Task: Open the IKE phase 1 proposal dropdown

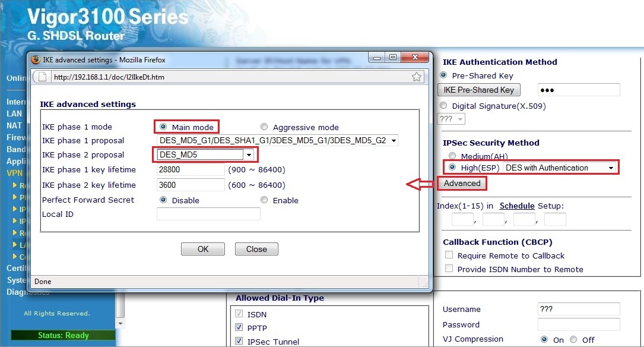Action: 277,141
